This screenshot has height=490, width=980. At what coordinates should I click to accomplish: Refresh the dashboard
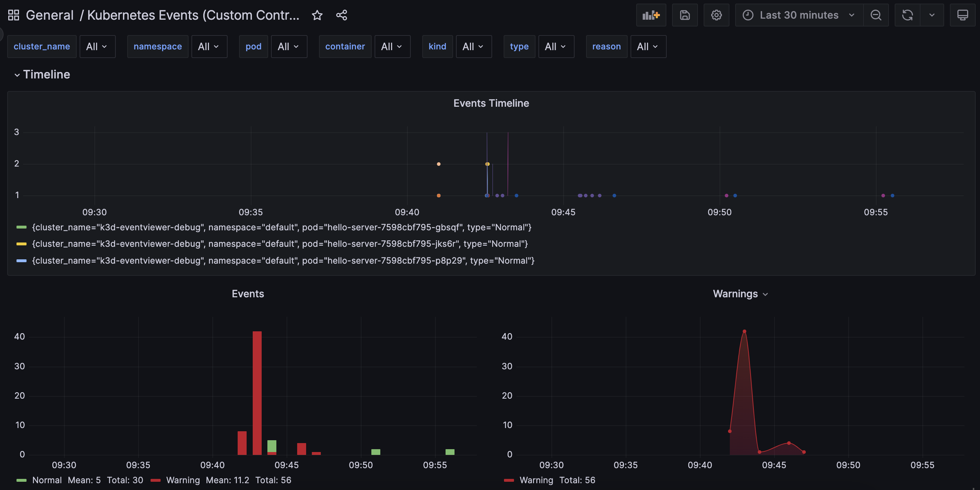click(x=907, y=15)
